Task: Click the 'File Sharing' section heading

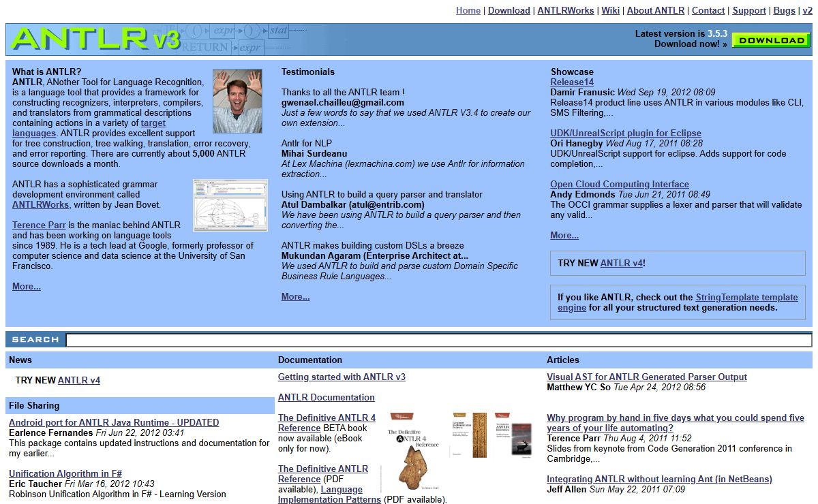Action: pyautogui.click(x=34, y=405)
